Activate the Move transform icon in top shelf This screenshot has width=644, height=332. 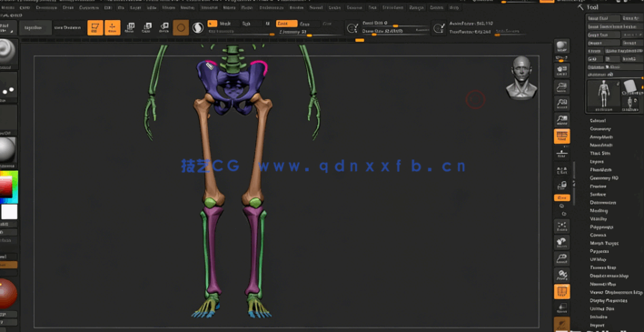coord(130,28)
